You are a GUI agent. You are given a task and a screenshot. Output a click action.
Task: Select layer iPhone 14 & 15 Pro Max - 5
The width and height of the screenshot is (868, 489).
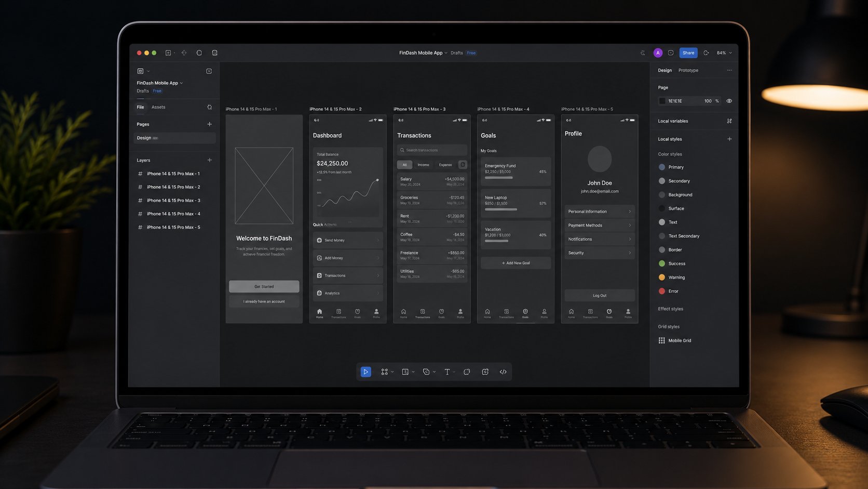click(174, 228)
